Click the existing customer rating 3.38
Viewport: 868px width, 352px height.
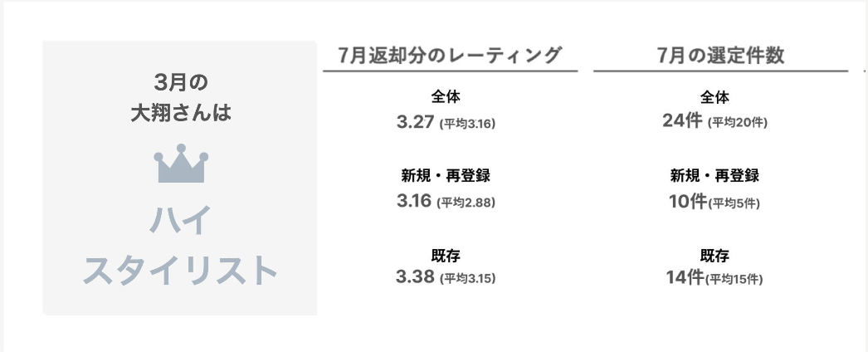click(x=416, y=277)
